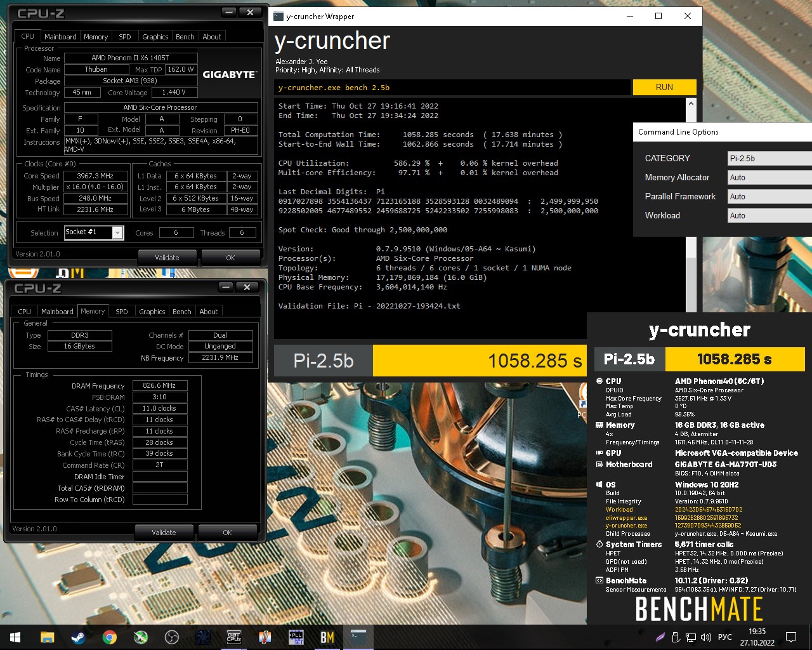
Task: Open Mainboard tab in CPU-Z CPU window
Action: 60,37
